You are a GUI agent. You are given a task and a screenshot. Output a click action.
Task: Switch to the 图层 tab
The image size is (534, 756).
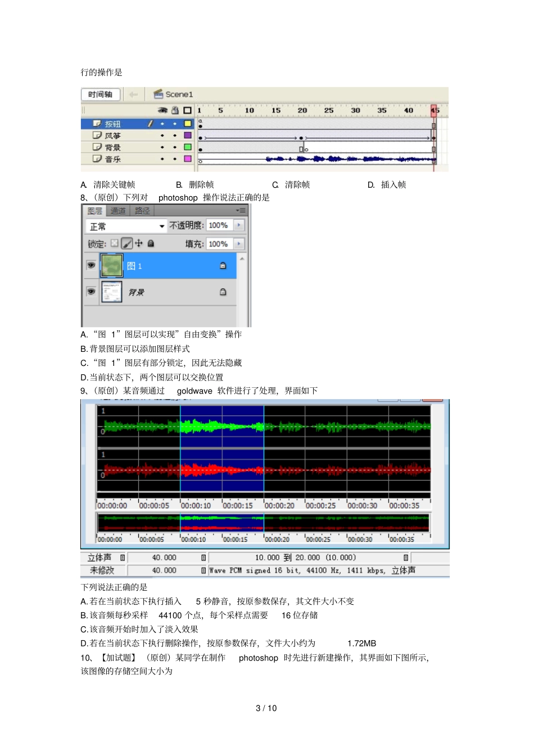pos(95,211)
